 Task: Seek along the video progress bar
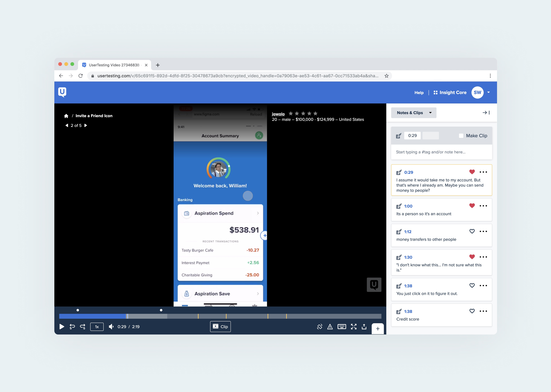(x=220, y=316)
